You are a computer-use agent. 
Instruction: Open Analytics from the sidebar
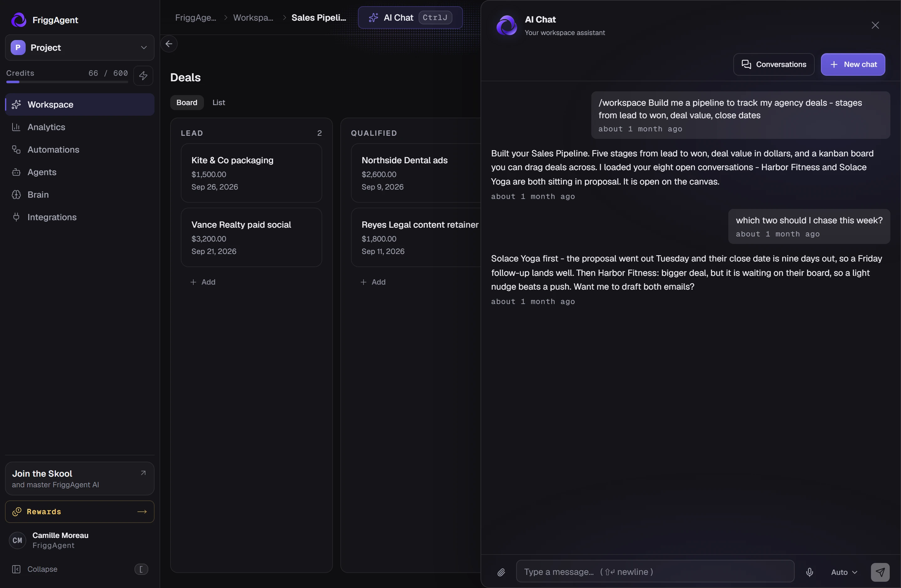coord(79,127)
